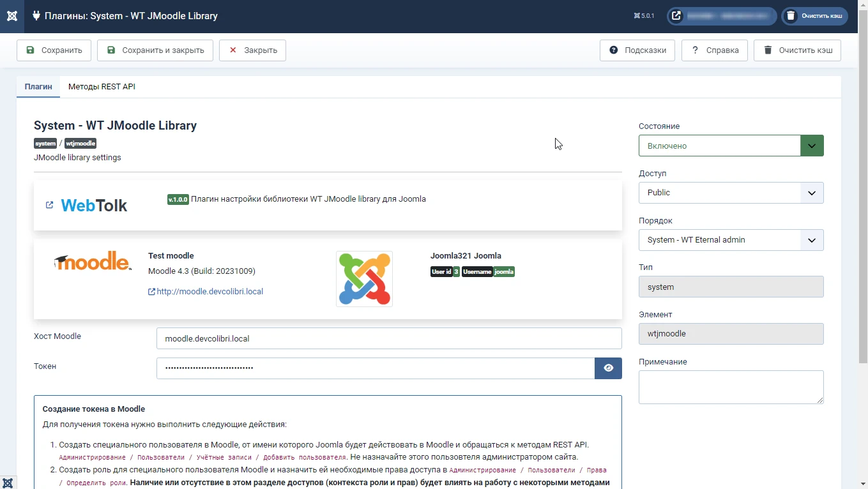
Task: Click inside the Примечание text area
Action: pyautogui.click(x=730, y=386)
